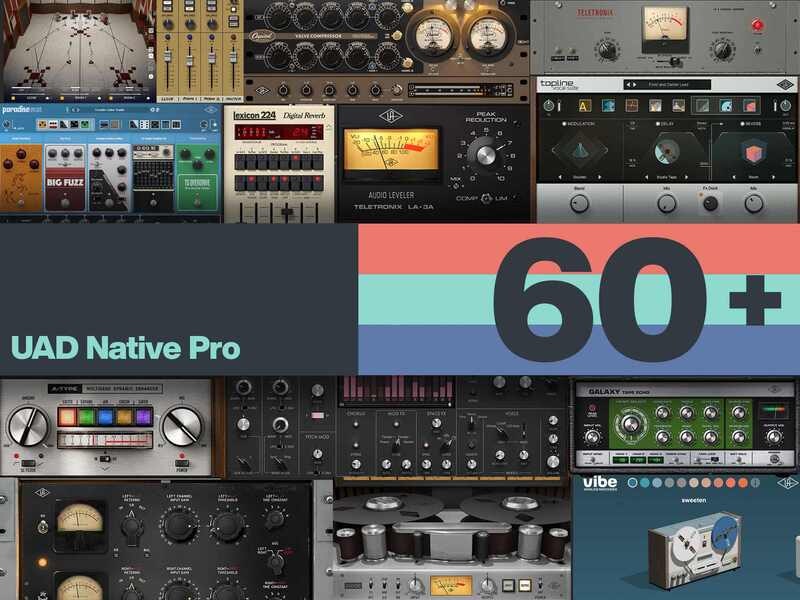Click the Topline right output power icon
The width and height of the screenshot is (800, 600).
(786, 106)
